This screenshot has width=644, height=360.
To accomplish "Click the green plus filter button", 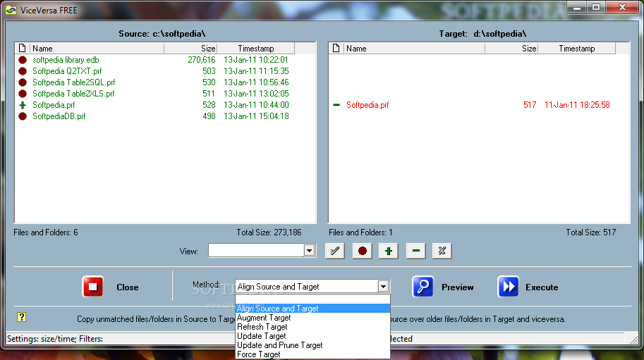I will point(389,251).
